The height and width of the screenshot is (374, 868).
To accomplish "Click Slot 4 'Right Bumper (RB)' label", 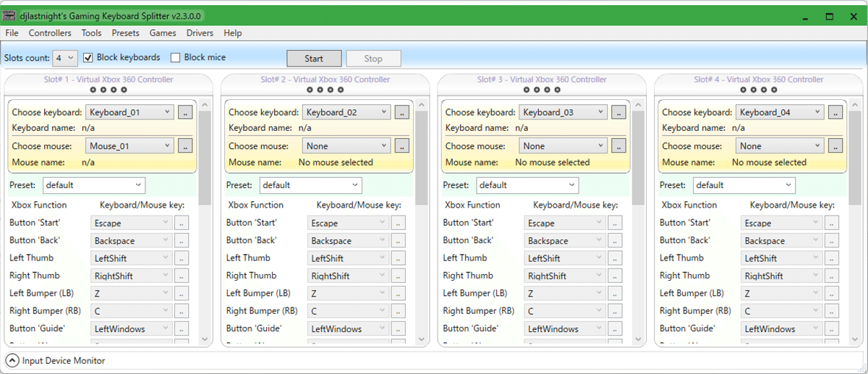I will point(695,311).
